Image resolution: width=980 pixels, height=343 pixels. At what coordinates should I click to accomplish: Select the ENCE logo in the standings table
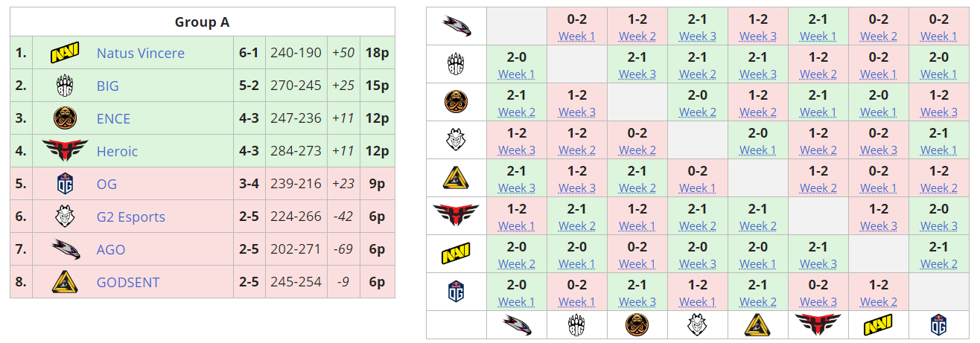[65, 118]
